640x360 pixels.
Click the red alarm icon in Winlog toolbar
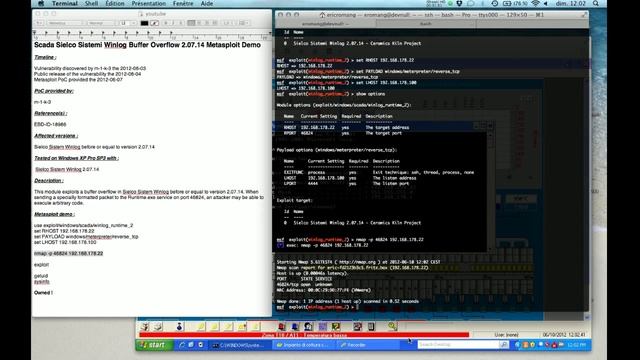[x=281, y=326]
